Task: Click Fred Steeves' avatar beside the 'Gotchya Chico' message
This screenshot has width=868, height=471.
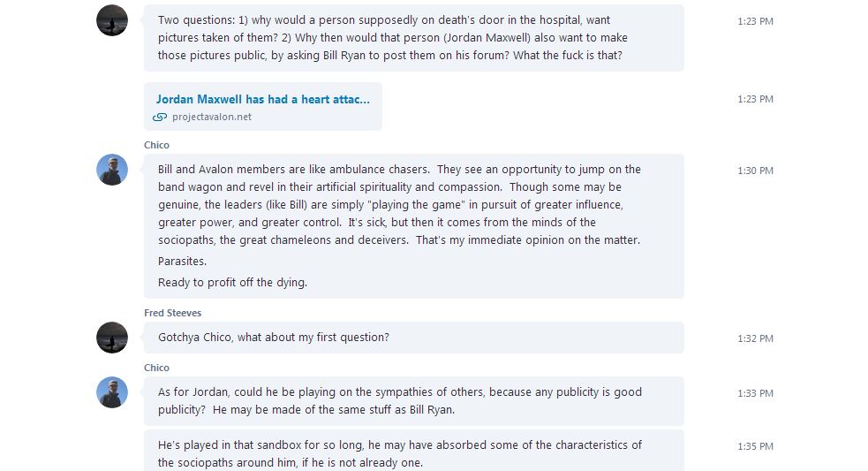Action: pos(112,338)
